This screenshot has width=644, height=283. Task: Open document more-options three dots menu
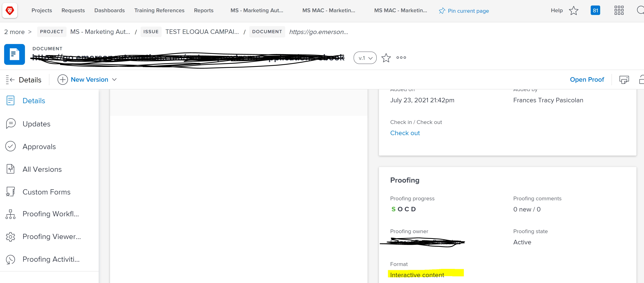click(x=401, y=58)
